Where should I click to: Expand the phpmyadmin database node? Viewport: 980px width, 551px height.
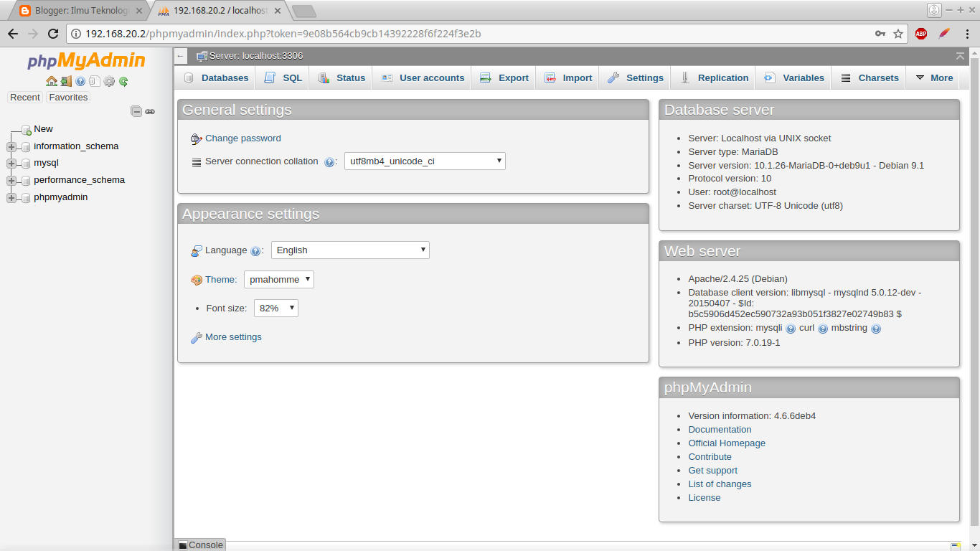tap(11, 197)
